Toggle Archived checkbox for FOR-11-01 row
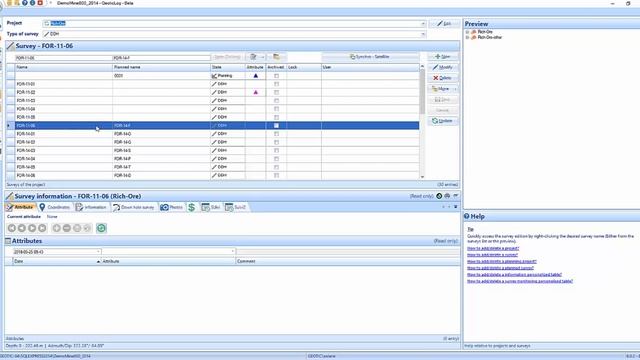 point(276,84)
